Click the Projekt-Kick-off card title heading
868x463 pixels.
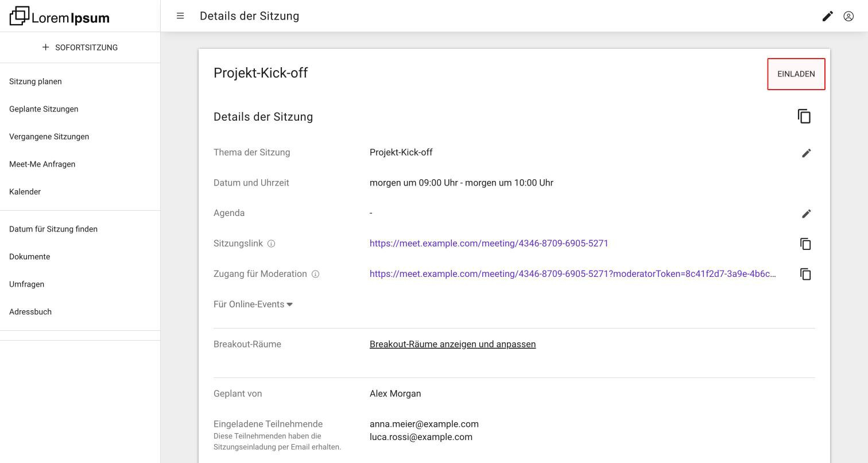pyautogui.click(x=261, y=73)
